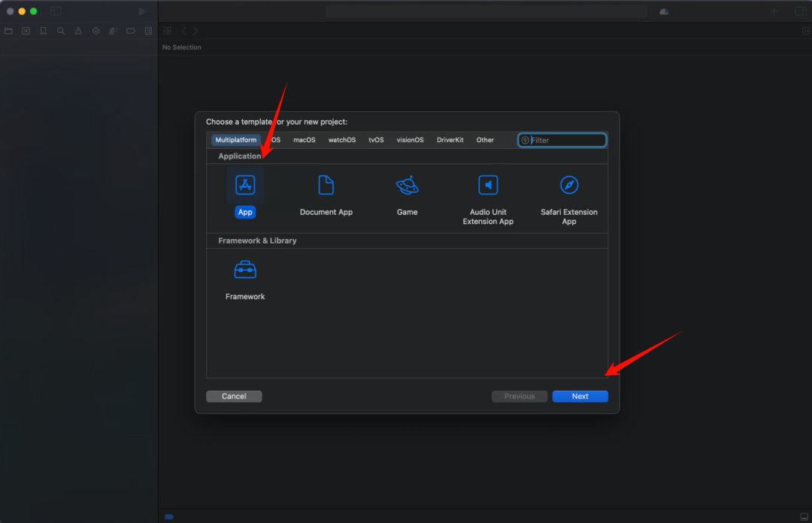Open the Find navigator magnifier

coord(61,31)
